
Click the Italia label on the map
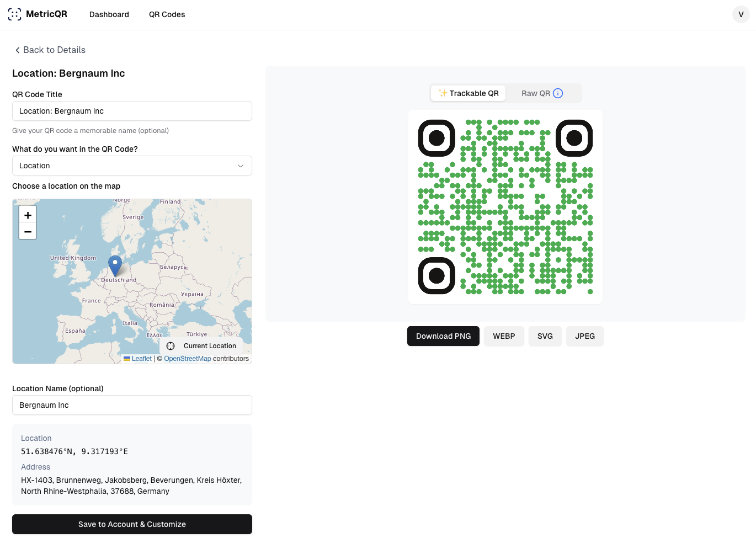click(x=130, y=323)
